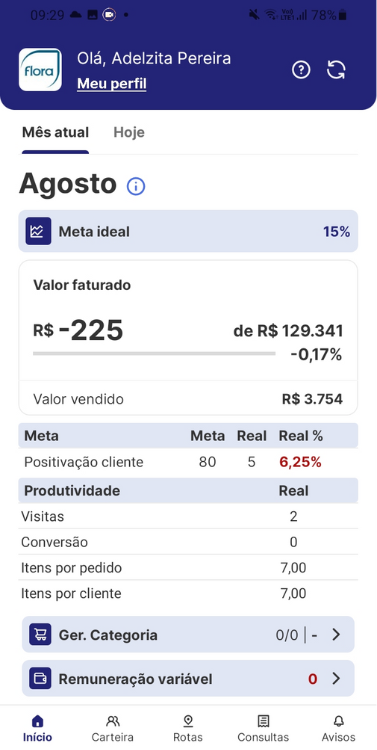377x750 pixels.
Task: Tap the Flora app logo
Action: [40, 70]
